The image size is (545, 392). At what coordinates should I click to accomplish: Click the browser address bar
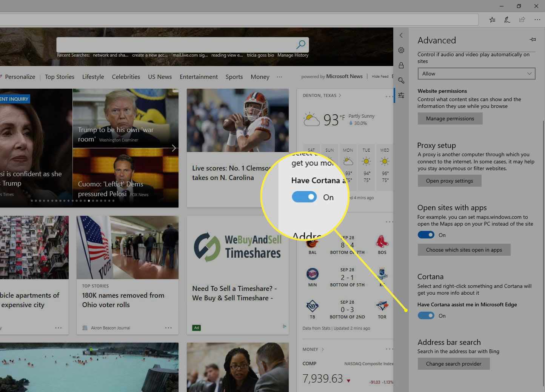coord(239,20)
